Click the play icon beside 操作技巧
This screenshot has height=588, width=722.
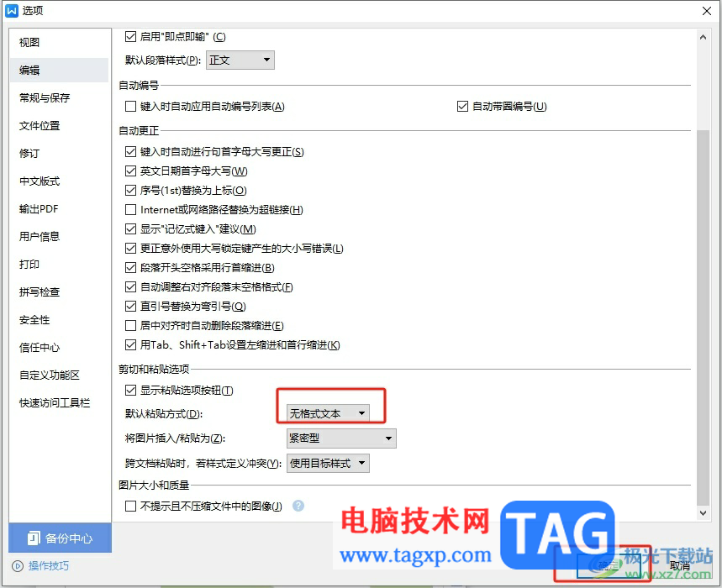(18, 566)
